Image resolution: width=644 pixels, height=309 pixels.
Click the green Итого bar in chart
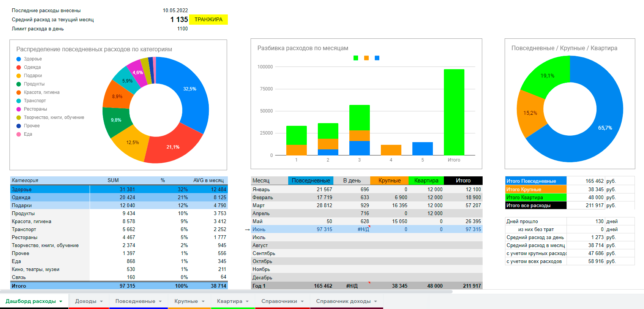pos(454,112)
